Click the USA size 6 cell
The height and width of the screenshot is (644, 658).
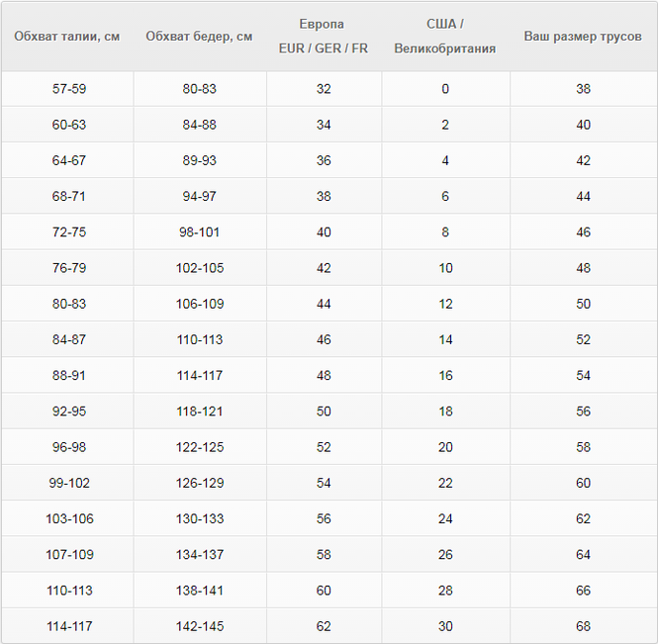445,196
